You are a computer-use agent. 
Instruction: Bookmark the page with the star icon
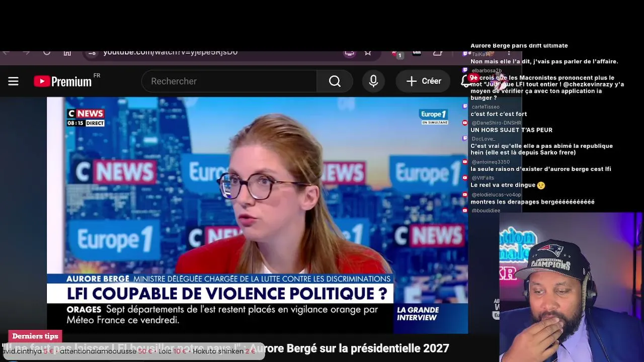click(368, 52)
